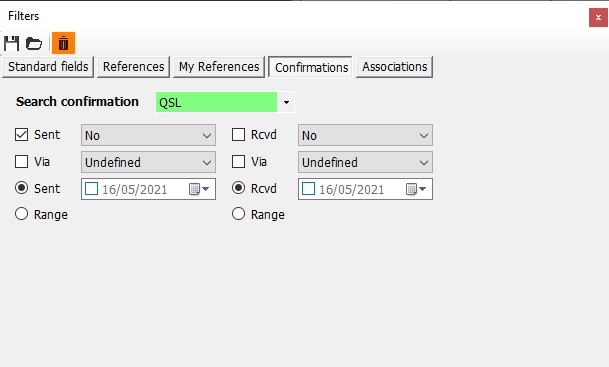Enable the Rcvd status checkbox
Viewport: 609px width, 367px height.
pos(238,135)
